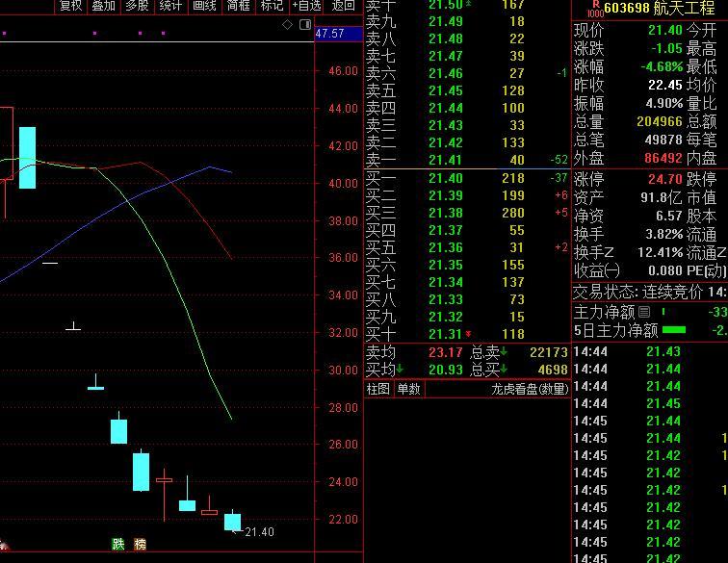Click the 总量 204966 value
Viewport: 728px width, 563px height.
pyautogui.click(x=660, y=121)
